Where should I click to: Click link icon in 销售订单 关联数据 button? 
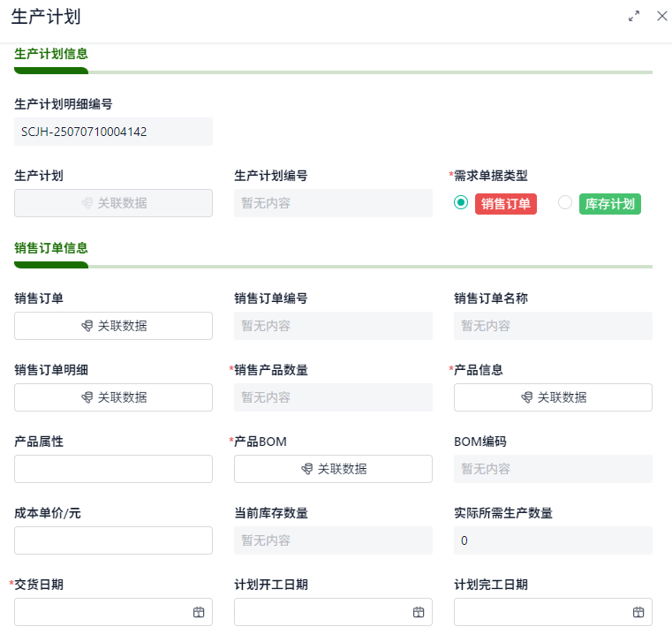pyautogui.click(x=87, y=326)
